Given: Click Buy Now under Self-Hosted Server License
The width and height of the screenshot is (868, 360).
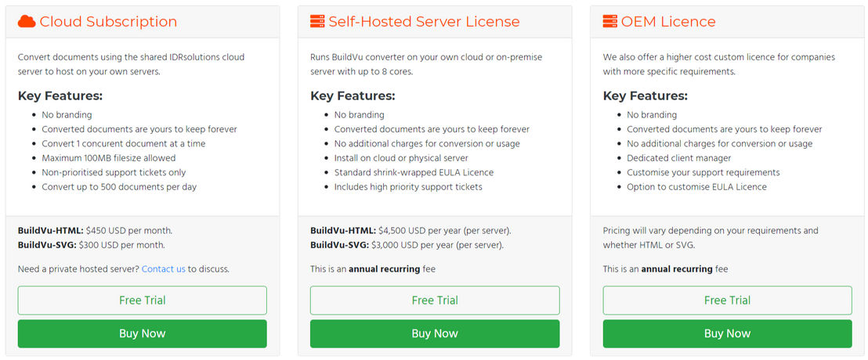Looking at the screenshot, I should point(435,333).
